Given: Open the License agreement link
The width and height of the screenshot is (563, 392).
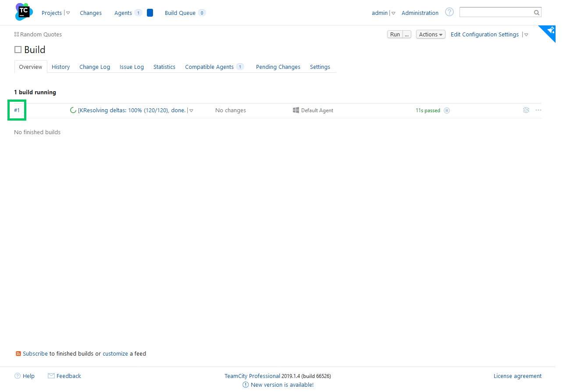Looking at the screenshot, I should pyautogui.click(x=517, y=376).
